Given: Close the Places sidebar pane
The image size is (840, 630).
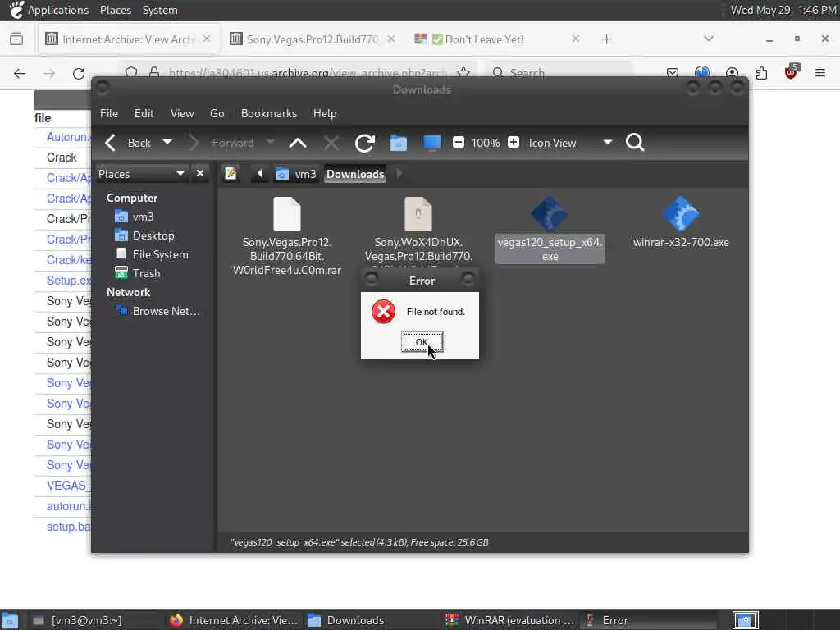Looking at the screenshot, I should [x=200, y=174].
